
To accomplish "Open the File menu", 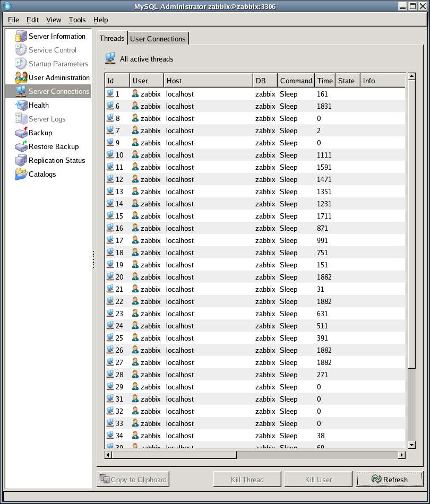I will coord(13,20).
